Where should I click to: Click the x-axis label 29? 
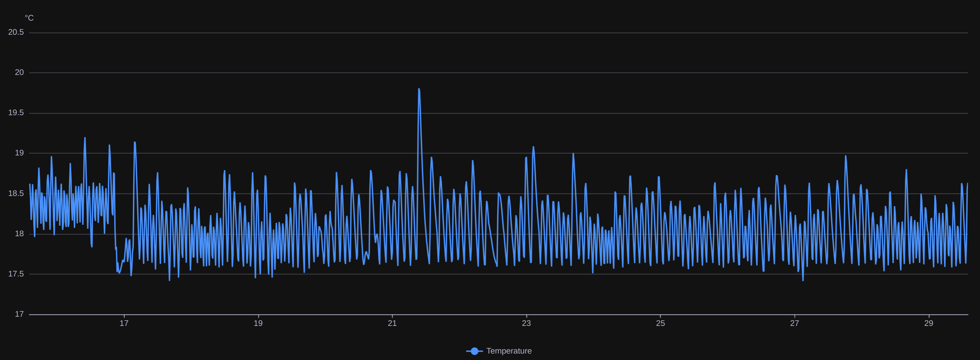(929, 323)
